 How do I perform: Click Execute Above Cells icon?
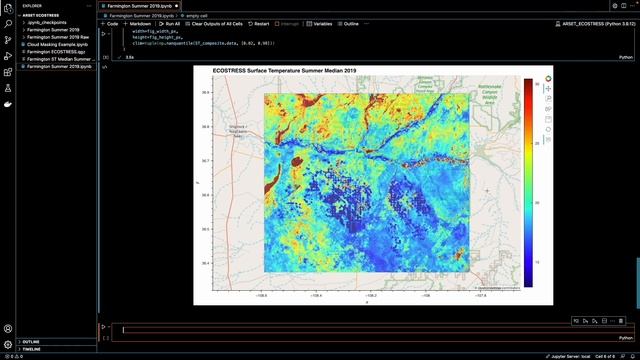click(x=585, y=321)
